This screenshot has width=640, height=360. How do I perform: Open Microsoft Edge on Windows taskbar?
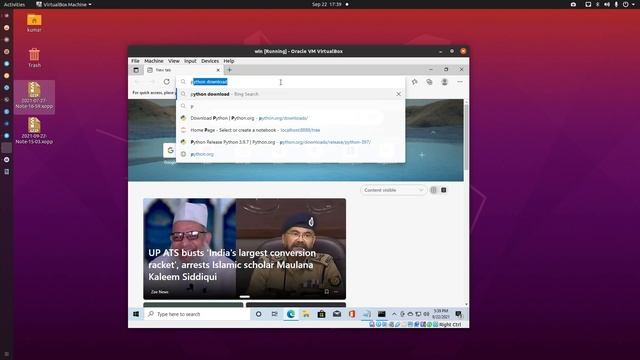[291, 314]
